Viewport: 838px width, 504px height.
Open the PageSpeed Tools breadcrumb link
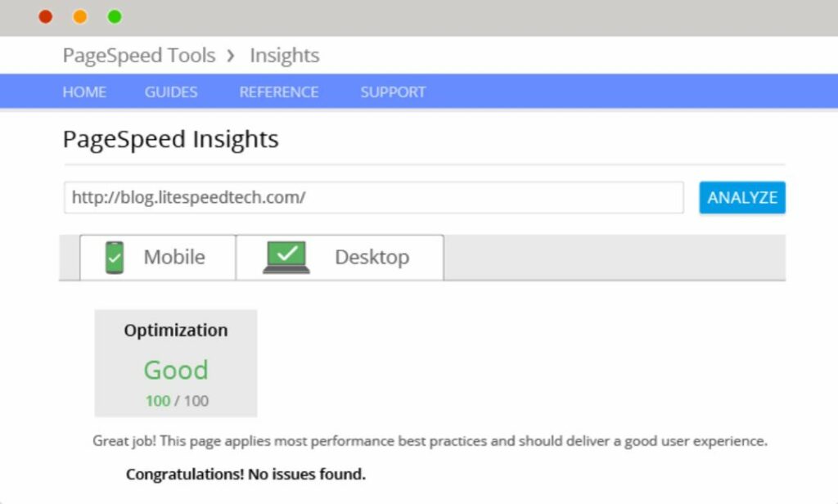(139, 56)
